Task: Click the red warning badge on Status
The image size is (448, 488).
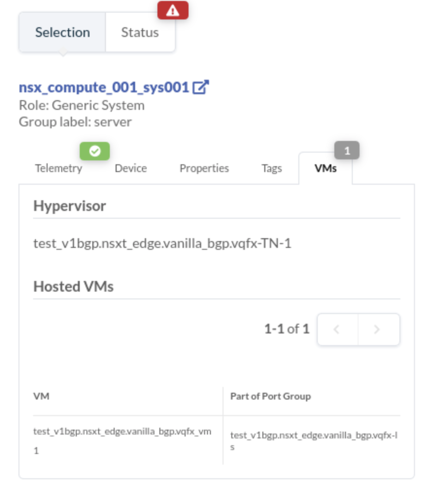Action: (x=172, y=11)
